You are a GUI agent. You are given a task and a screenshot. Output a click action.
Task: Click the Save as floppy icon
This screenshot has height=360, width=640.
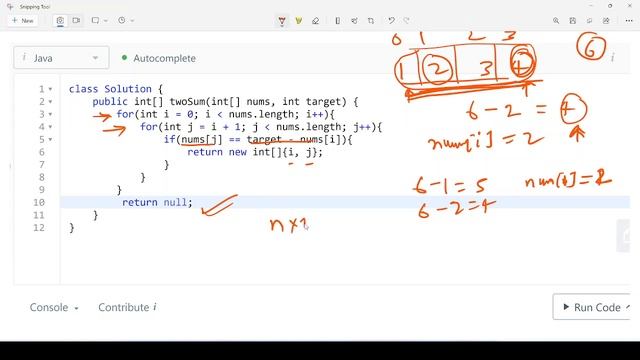(573, 21)
